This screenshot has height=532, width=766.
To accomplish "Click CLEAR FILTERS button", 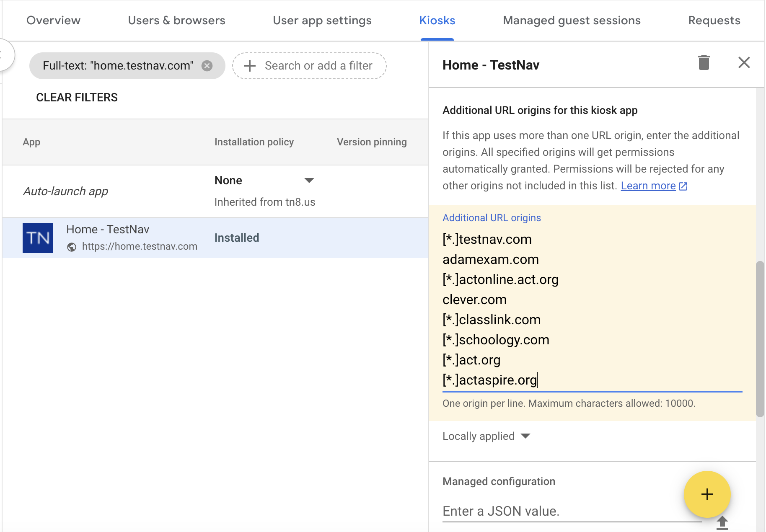I will 77,98.
